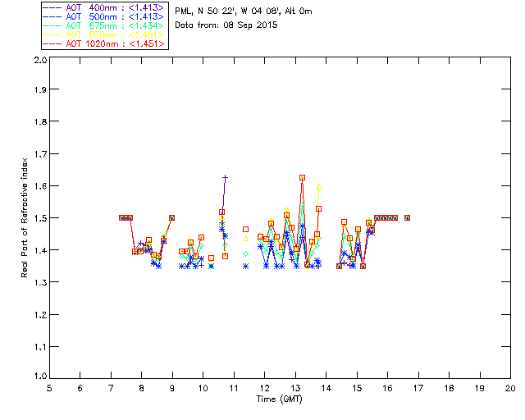This screenshot has width=525, height=420.
Task: Click the 18 hour x-axis tick label
Action: coord(449,388)
